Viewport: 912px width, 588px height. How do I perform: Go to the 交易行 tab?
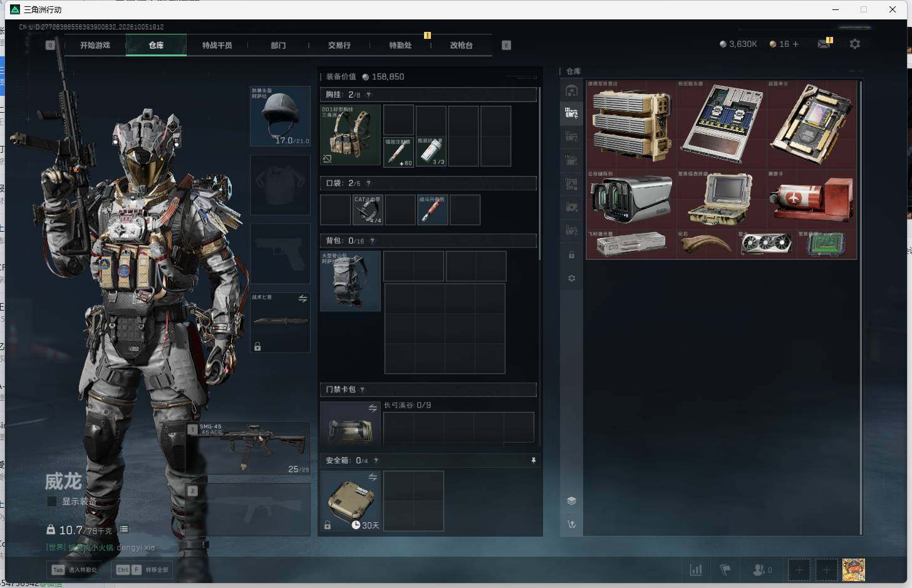339,45
